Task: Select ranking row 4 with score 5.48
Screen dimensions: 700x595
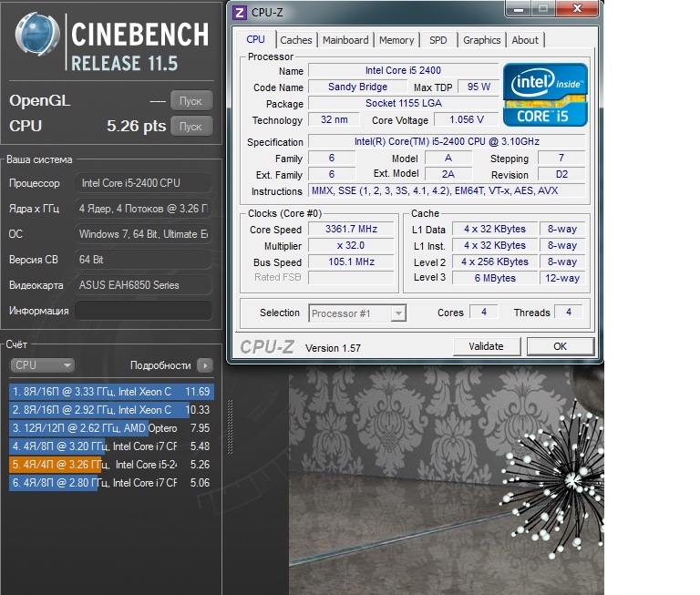Action: tap(111, 446)
